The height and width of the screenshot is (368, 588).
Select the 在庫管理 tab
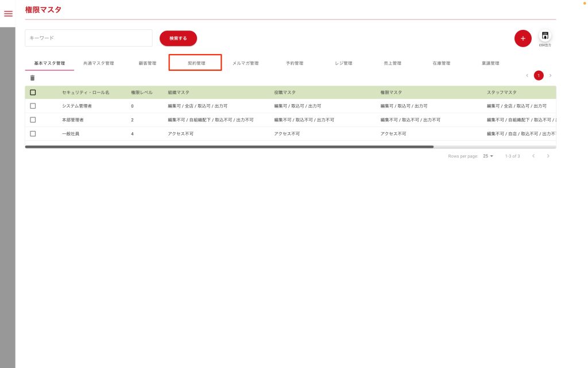[x=441, y=63]
